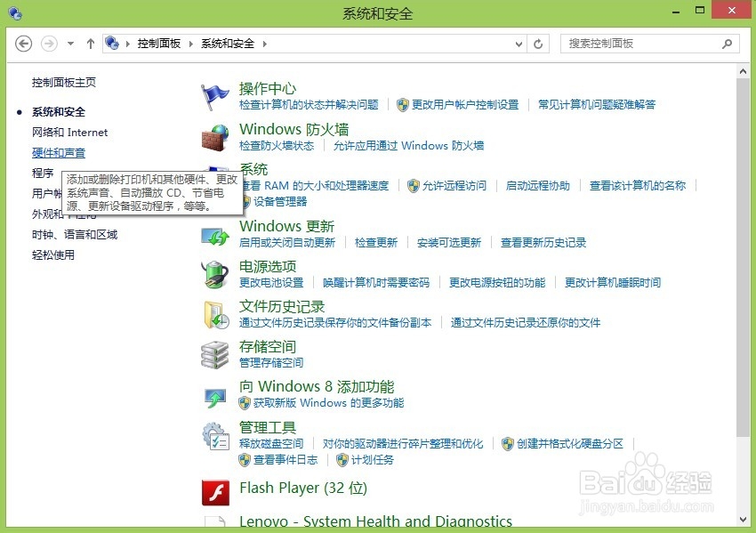Click 管理存储空间 link

pyautogui.click(x=271, y=363)
